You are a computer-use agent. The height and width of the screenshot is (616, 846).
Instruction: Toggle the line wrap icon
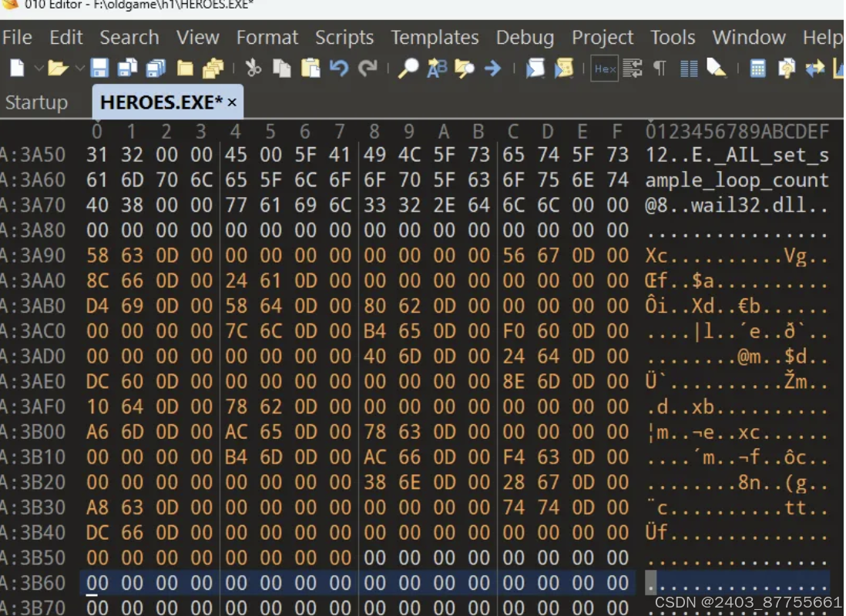[x=633, y=69]
